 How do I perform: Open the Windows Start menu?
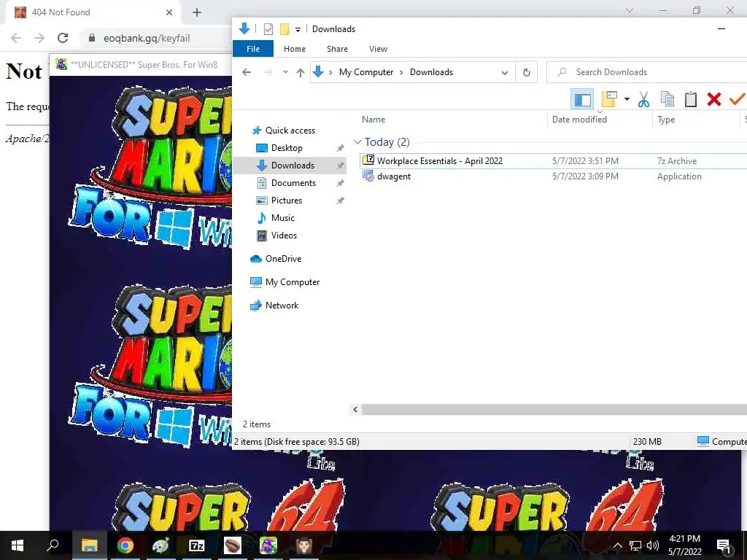click(18, 545)
